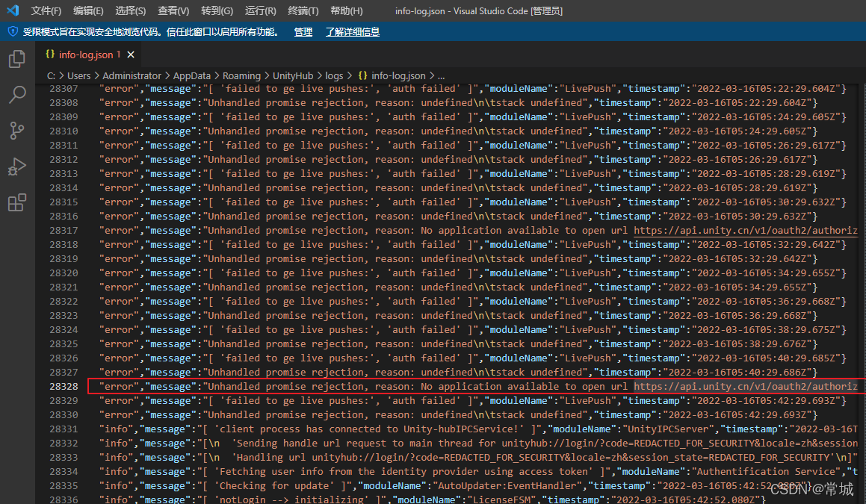Open the 转到(G) menu

tap(217, 10)
